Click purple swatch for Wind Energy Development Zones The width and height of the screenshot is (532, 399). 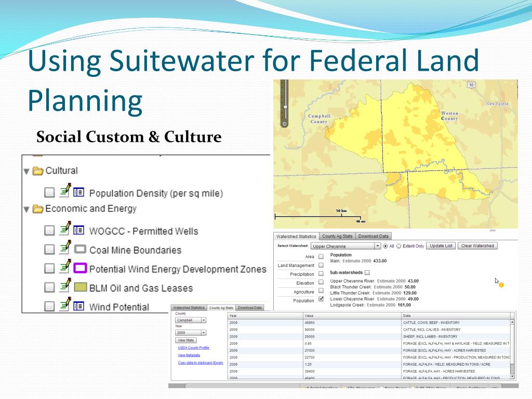pos(80,268)
